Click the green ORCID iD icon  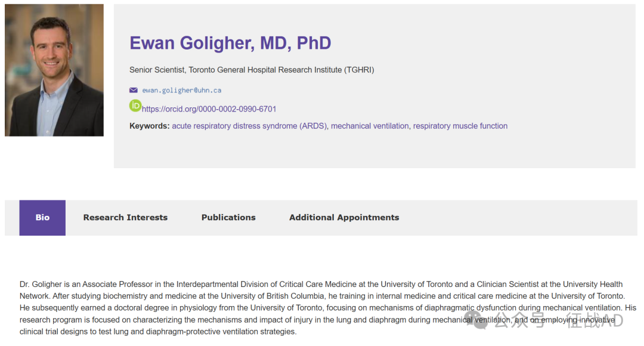(135, 106)
